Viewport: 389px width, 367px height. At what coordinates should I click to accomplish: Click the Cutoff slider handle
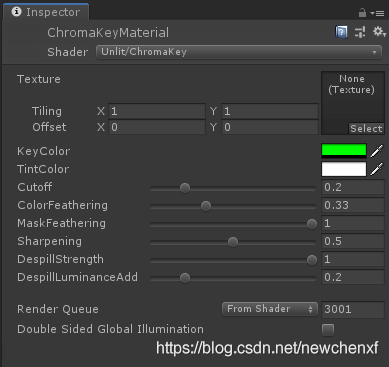click(x=185, y=188)
